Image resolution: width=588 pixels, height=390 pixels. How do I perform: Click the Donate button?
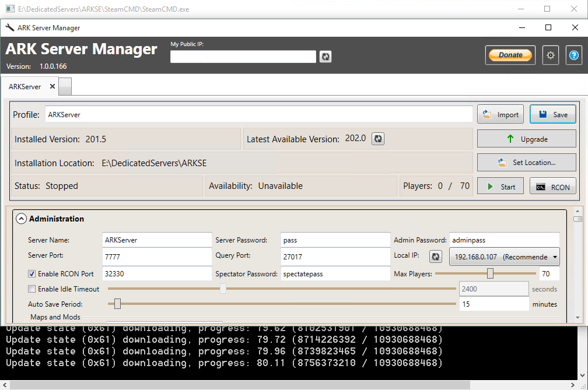tap(510, 55)
